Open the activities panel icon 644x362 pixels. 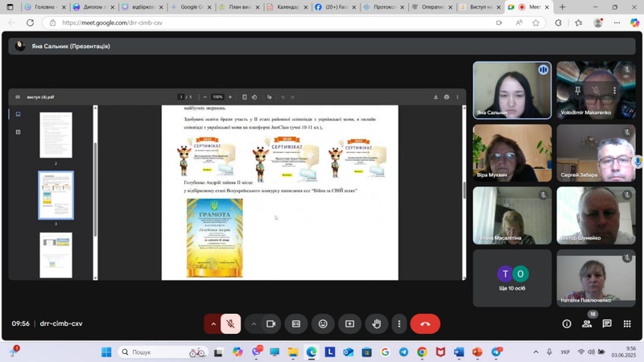pos(627,323)
